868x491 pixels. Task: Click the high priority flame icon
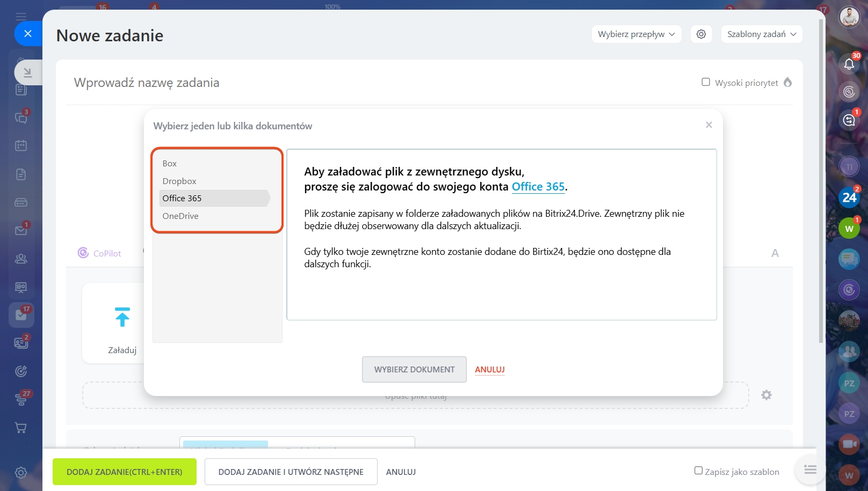click(788, 82)
